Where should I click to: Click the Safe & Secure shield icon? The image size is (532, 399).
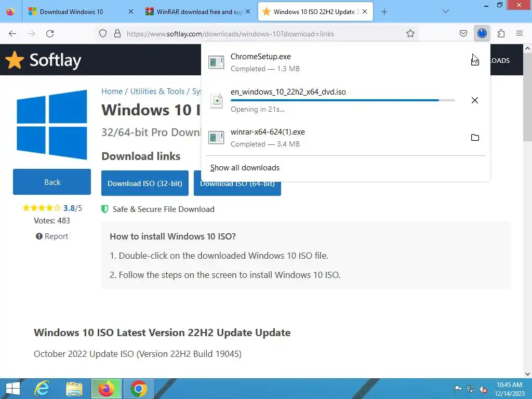[x=105, y=209]
